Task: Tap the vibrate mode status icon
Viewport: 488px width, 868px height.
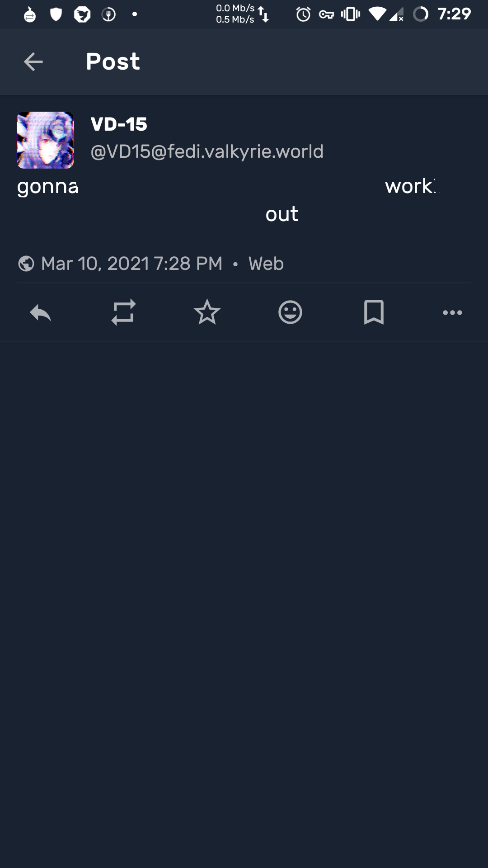Action: coord(351,14)
